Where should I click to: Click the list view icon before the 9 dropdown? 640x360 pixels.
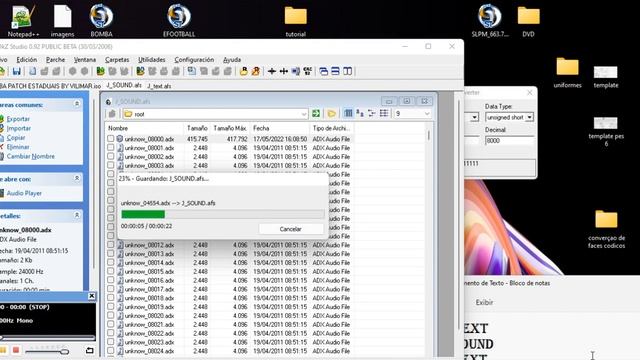pos(384,113)
